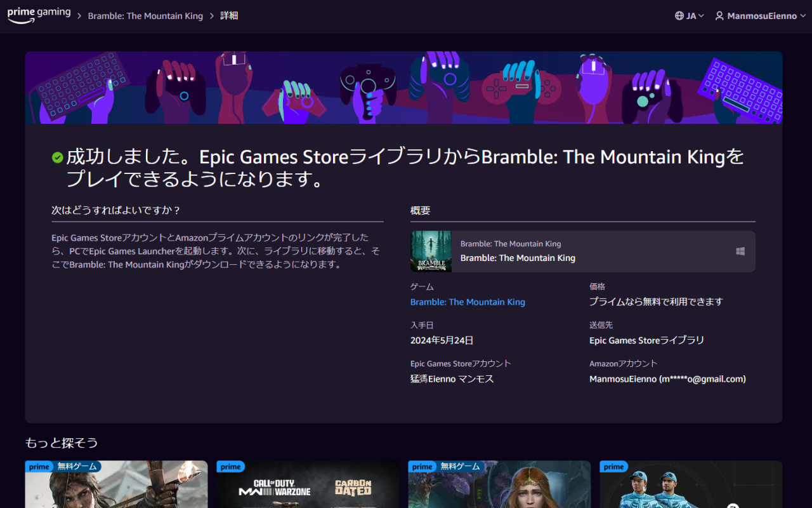Open the Prime Gaming home logo

tap(39, 15)
